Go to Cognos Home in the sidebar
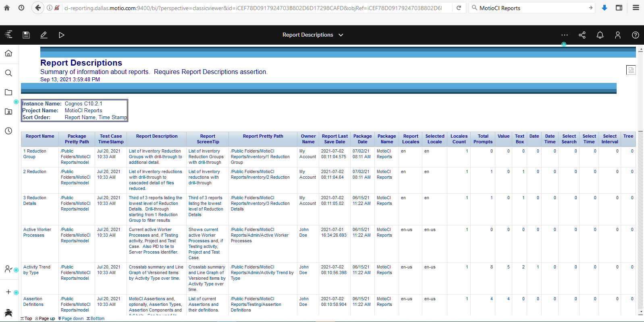The height and width of the screenshot is (322, 644). tap(8, 53)
